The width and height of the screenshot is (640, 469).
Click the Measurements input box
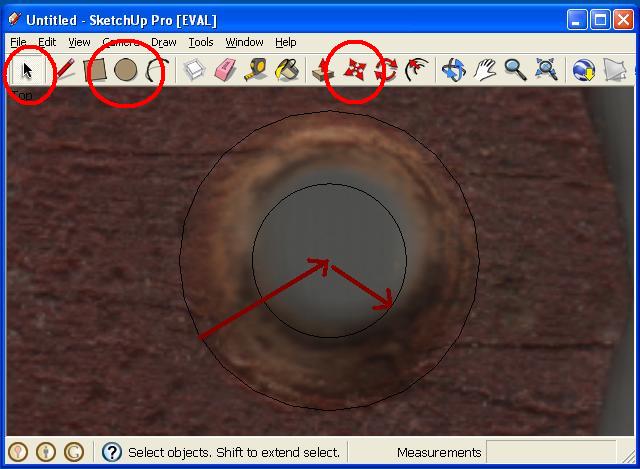coord(550,452)
